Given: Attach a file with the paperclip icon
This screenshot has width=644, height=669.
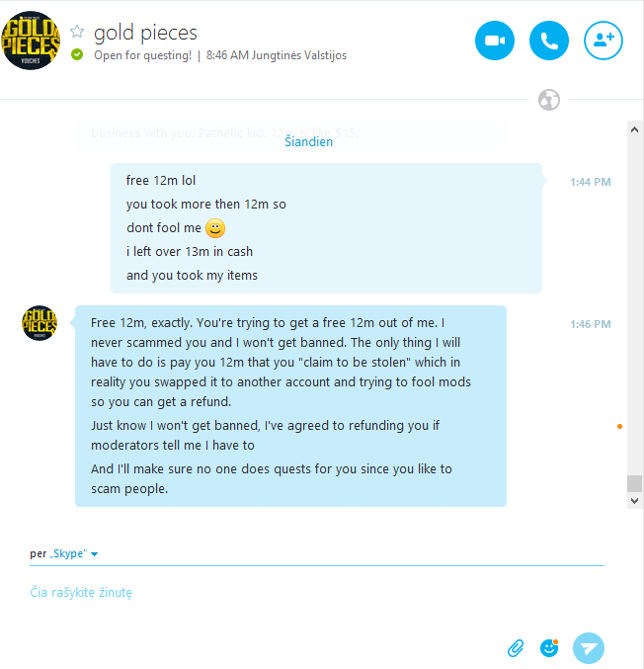Looking at the screenshot, I should [x=516, y=648].
